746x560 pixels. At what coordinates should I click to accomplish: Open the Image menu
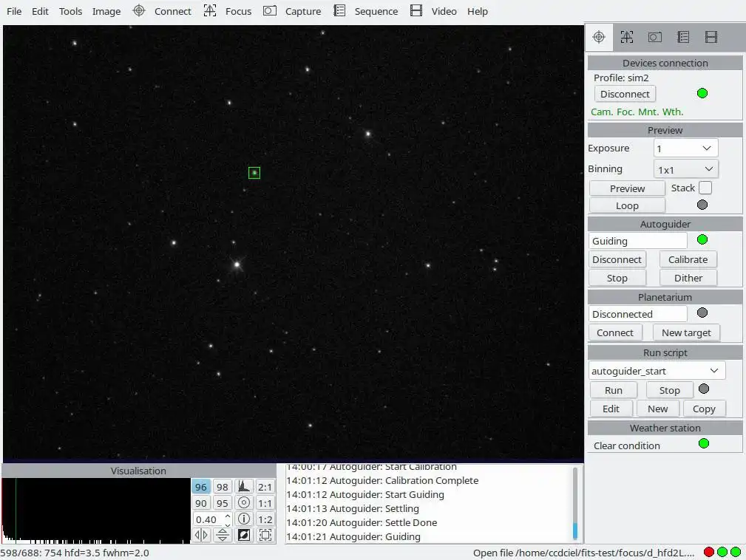pyautogui.click(x=106, y=11)
